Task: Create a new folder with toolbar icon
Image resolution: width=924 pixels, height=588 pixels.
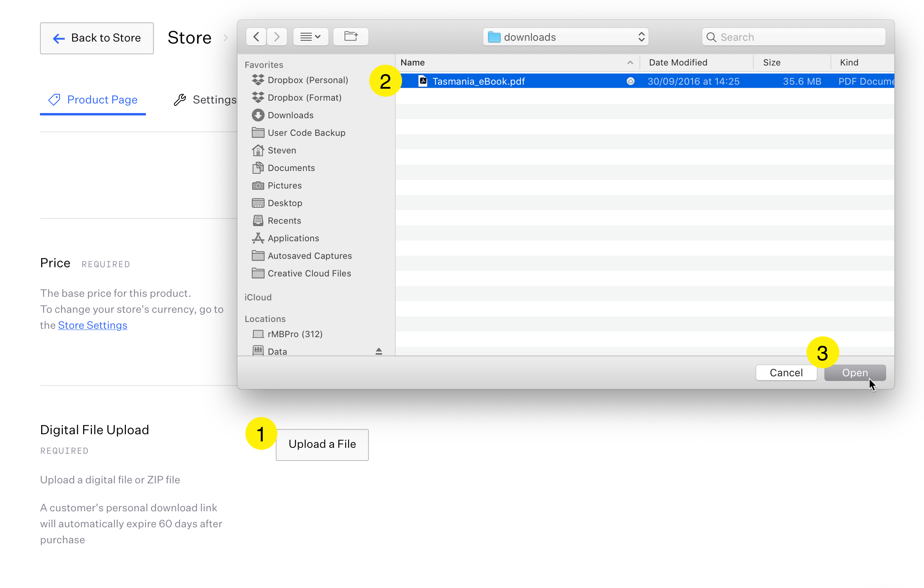Action: pyautogui.click(x=350, y=37)
